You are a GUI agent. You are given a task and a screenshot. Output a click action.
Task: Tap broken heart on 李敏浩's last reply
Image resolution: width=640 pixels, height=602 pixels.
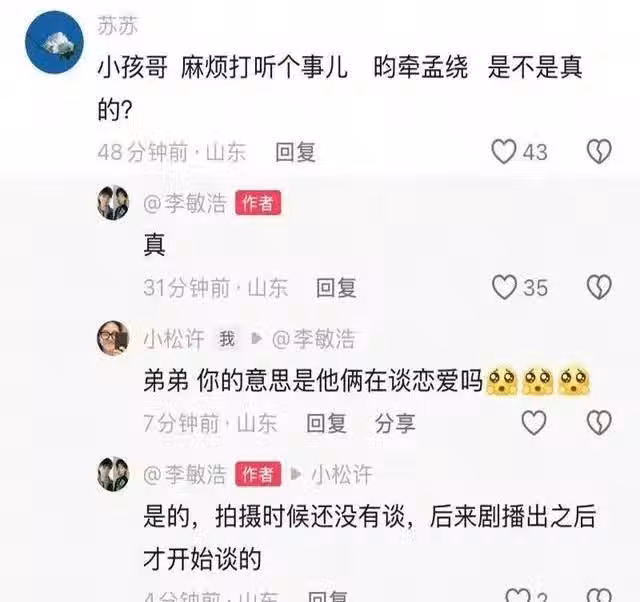(599, 597)
